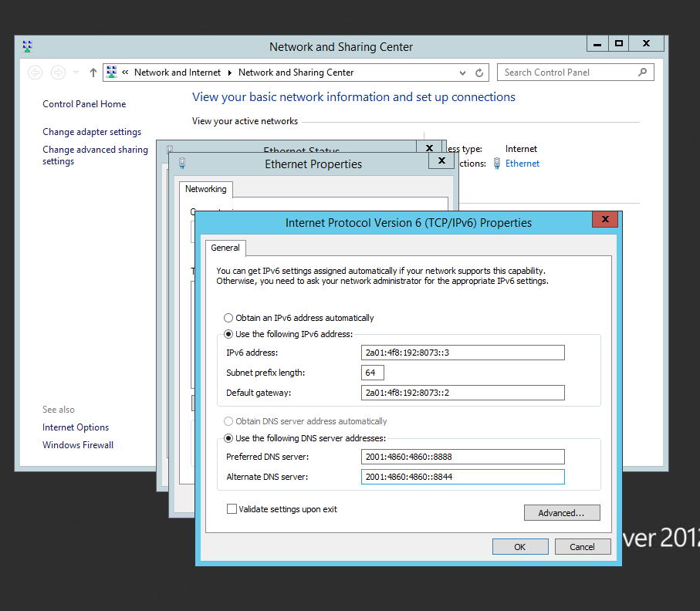Viewport: 700px width, 611px height.
Task: Select the General tab in IPv6 Properties
Action: pyautogui.click(x=225, y=248)
